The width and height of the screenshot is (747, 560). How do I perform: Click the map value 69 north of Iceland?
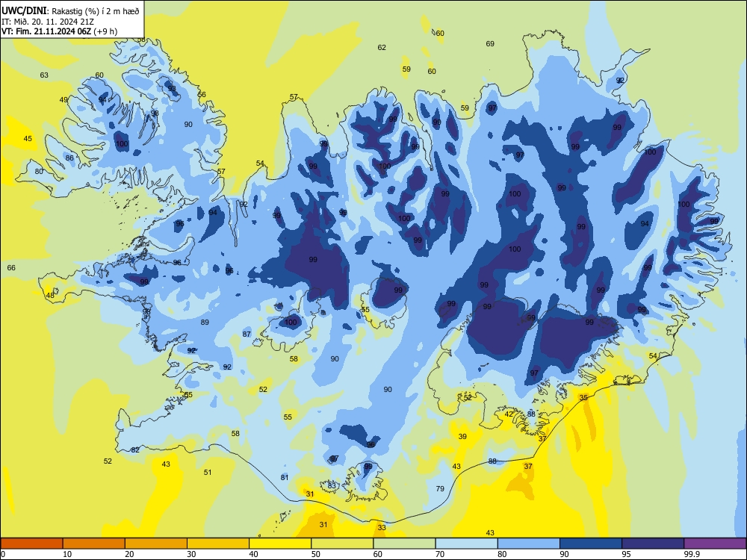490,44
